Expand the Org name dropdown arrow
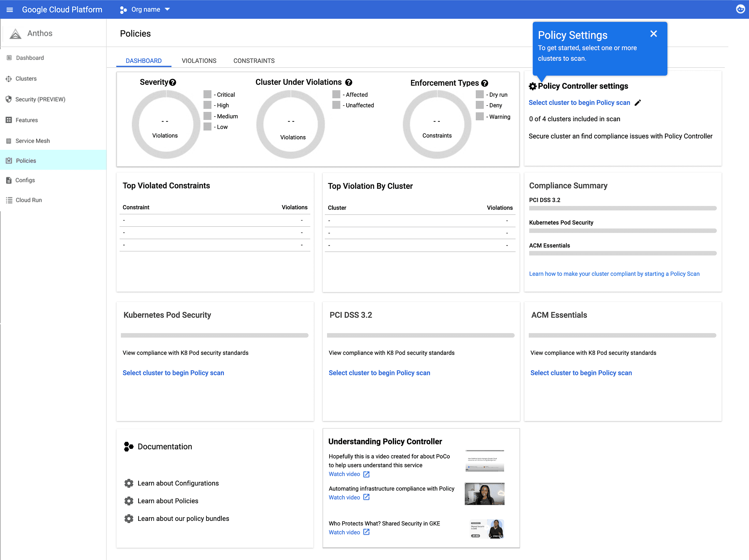Image resolution: width=749 pixels, height=560 pixels. click(167, 9)
